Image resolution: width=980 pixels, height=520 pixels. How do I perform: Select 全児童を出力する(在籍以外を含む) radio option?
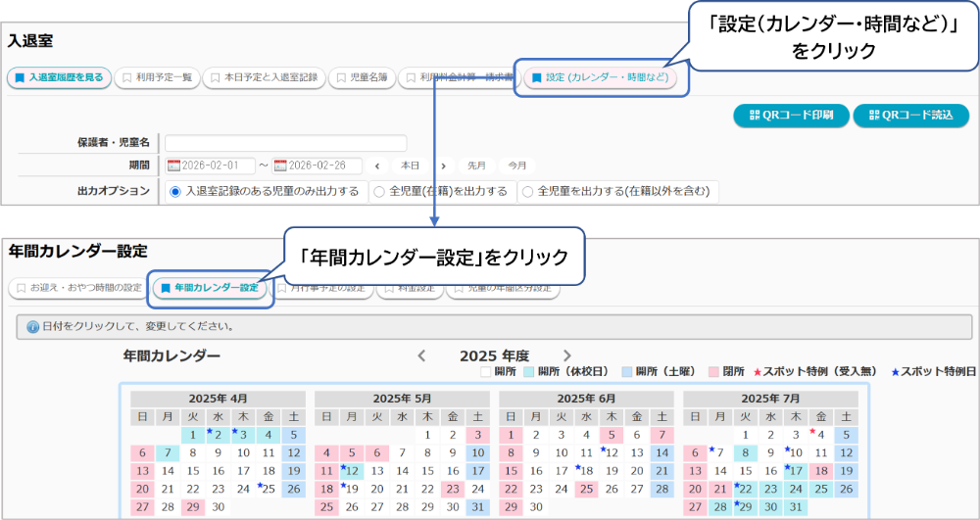coord(527,191)
